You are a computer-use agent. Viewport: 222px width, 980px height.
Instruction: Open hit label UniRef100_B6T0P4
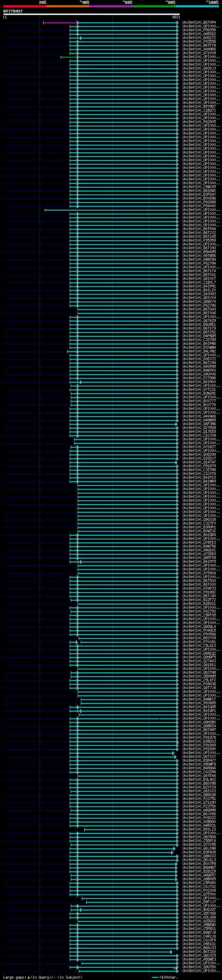(x=199, y=23)
